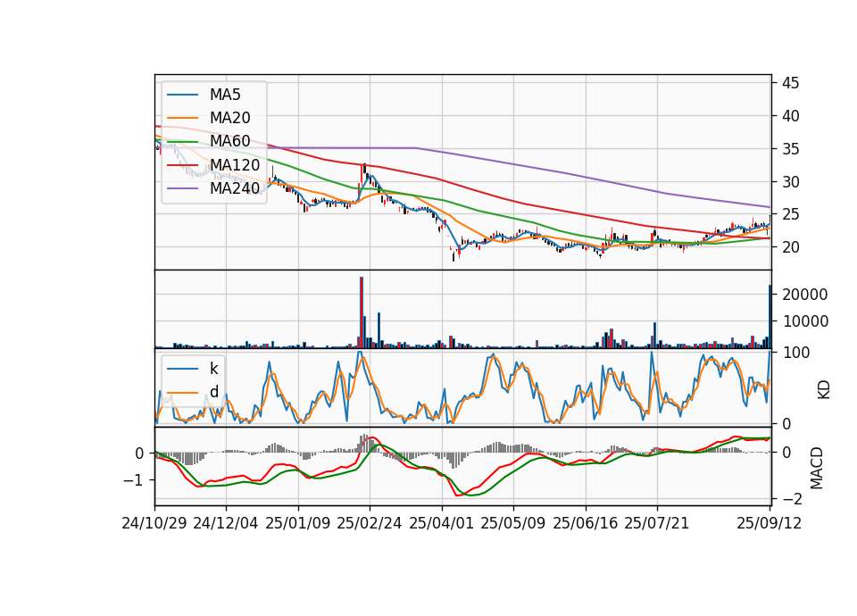Click the 24/12/04 date axis label

pos(226,523)
